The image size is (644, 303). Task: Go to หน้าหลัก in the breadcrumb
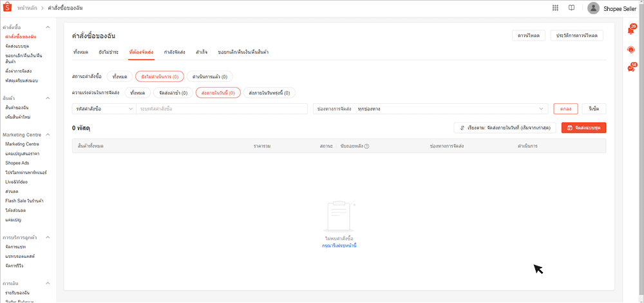[26, 8]
